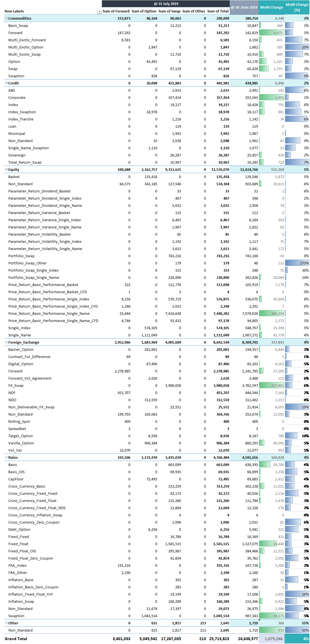Select the MoM Change (%) header cell
310x644 pixels.
297,7
